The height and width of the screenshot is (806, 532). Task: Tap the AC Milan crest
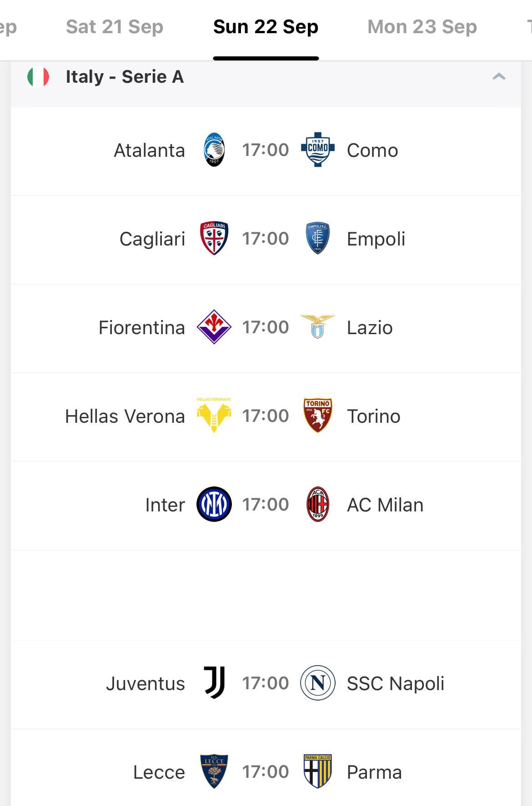[318, 504]
